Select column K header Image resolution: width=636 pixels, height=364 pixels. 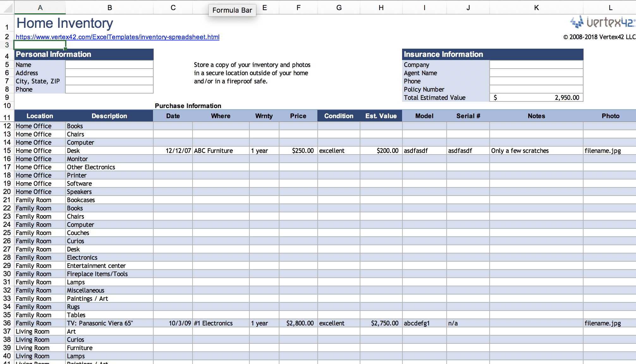[536, 8]
